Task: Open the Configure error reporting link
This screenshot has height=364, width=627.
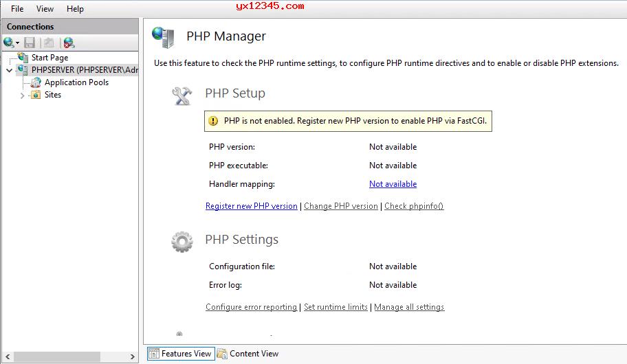Action: 251,307
